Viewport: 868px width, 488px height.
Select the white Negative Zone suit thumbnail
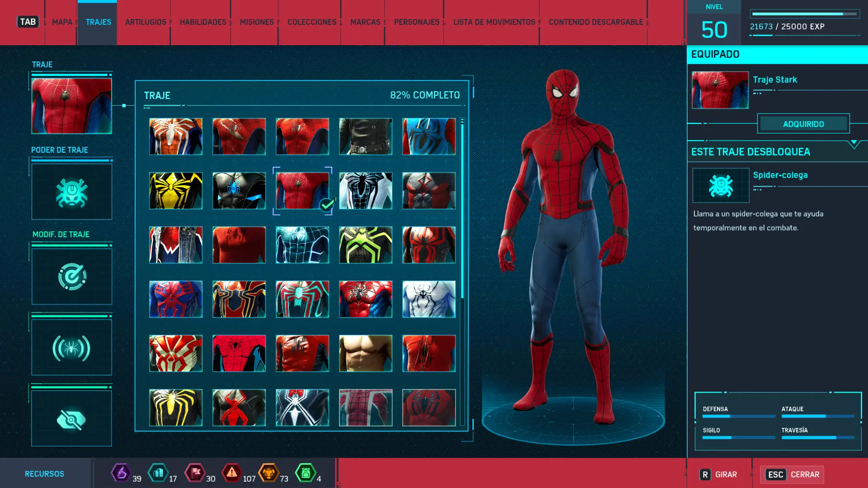[x=366, y=191]
